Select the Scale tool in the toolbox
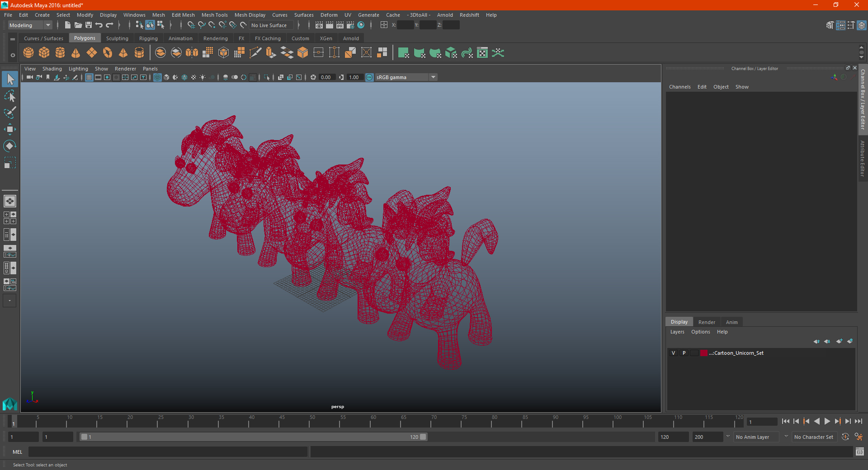868x470 pixels. click(10, 163)
